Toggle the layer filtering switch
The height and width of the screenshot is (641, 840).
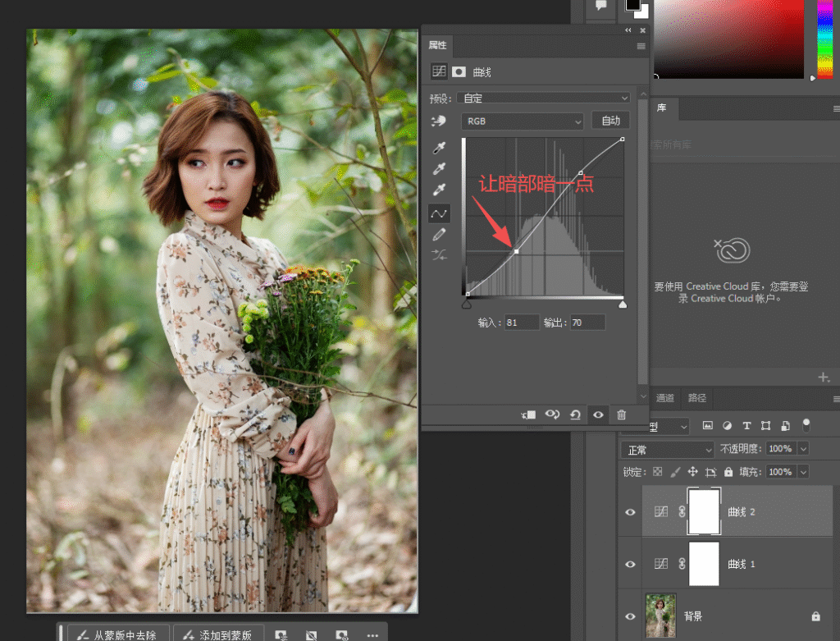click(x=806, y=425)
